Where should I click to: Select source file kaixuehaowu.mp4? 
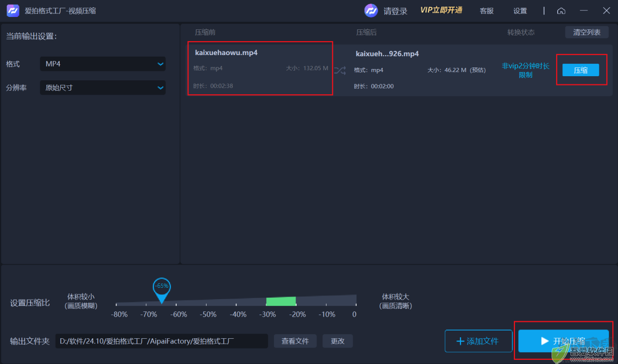click(227, 53)
